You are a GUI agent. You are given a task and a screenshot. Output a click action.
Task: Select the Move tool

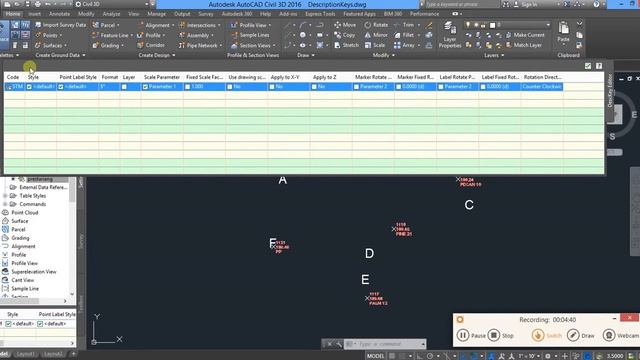pos(345,25)
